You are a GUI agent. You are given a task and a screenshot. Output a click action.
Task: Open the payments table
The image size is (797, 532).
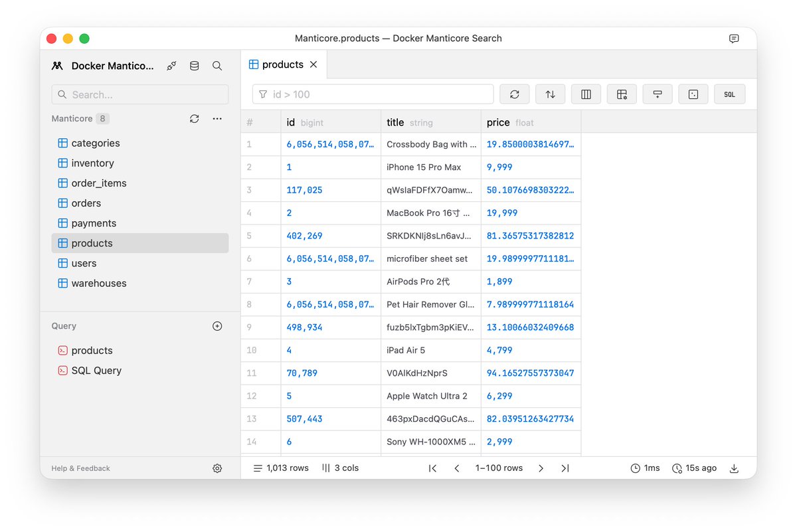click(140, 223)
